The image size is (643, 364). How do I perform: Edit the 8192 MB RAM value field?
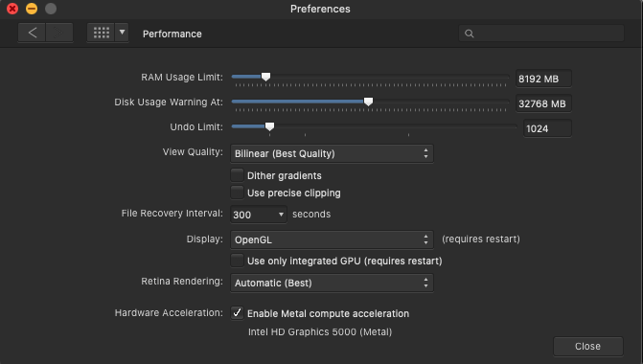543,79
